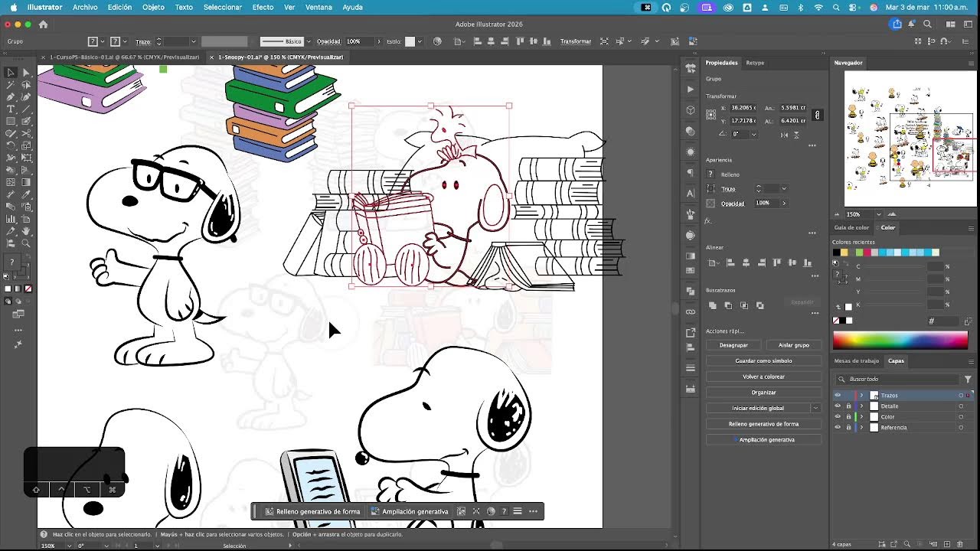The width and height of the screenshot is (980, 551).
Task: Click Relleno fill swatch in Apariencia
Action: point(710,174)
